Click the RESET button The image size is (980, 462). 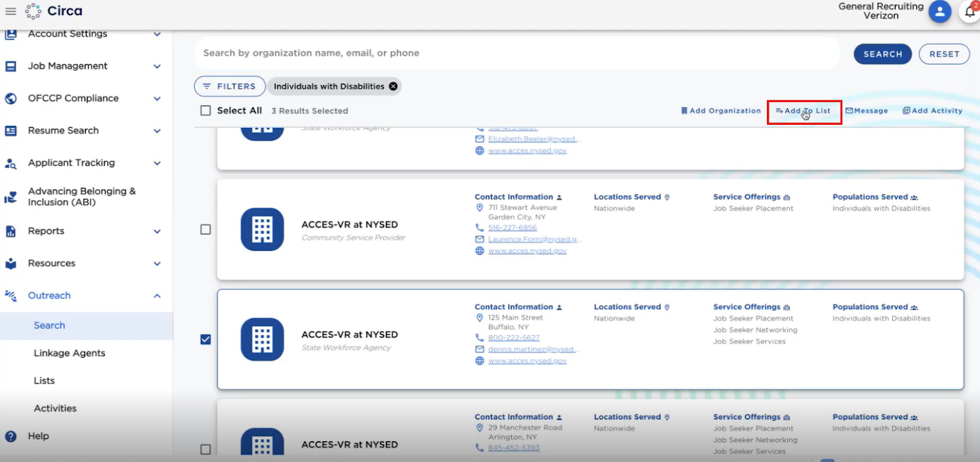(x=944, y=54)
